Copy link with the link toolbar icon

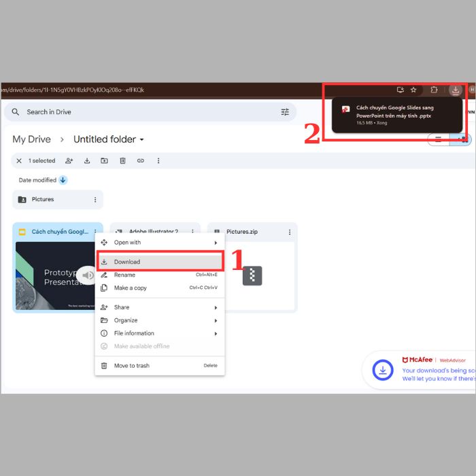140,161
